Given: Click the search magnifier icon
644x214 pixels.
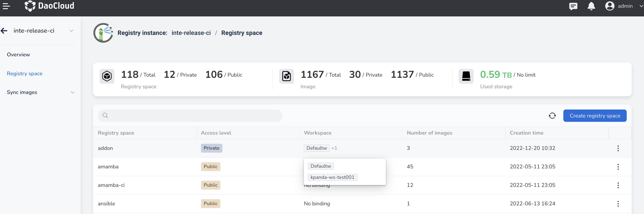Looking at the screenshot, I should pos(105,115).
